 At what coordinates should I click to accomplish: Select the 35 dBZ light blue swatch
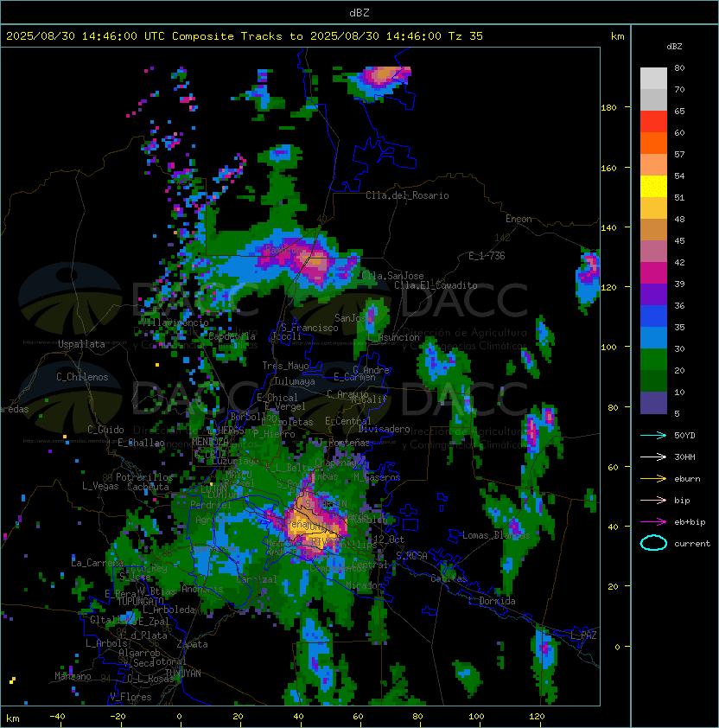(653, 337)
